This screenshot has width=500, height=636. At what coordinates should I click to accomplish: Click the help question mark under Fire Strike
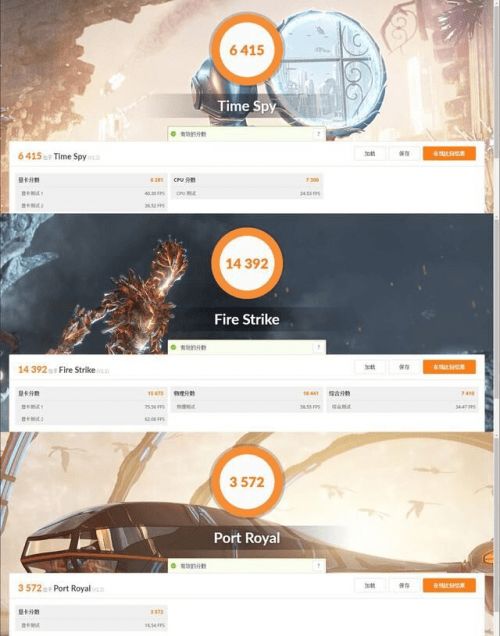click(319, 347)
